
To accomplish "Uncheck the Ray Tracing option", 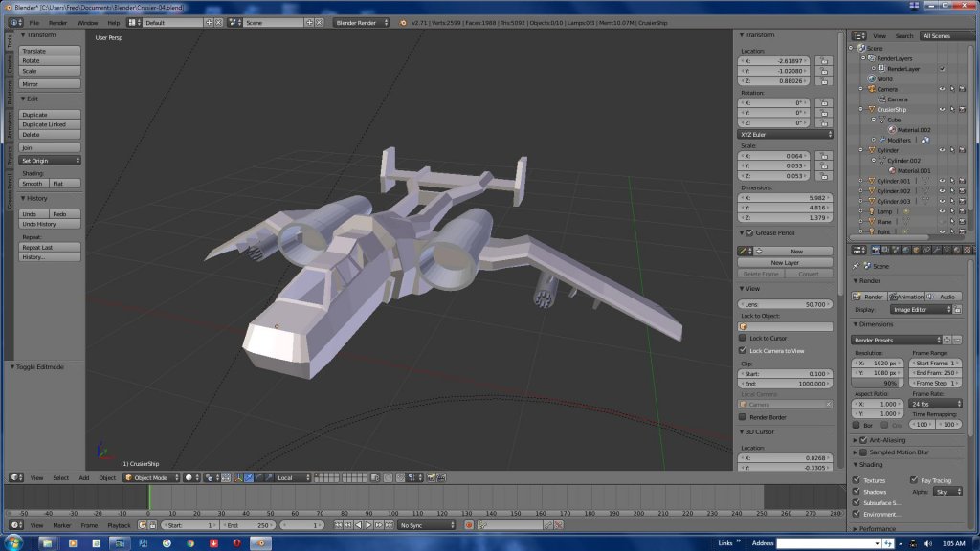I will click(914, 480).
